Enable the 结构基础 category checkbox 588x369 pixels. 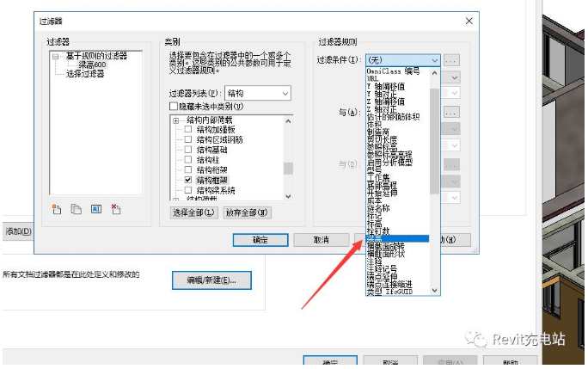(188, 151)
